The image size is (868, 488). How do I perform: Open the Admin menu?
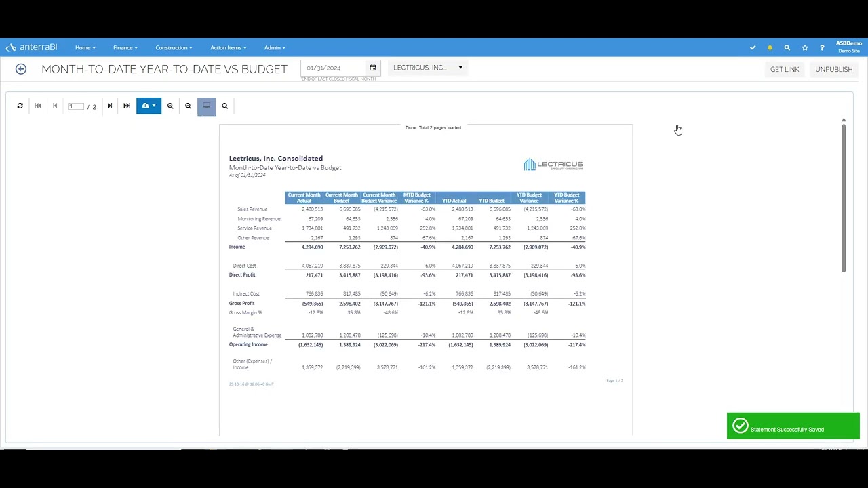coord(275,48)
